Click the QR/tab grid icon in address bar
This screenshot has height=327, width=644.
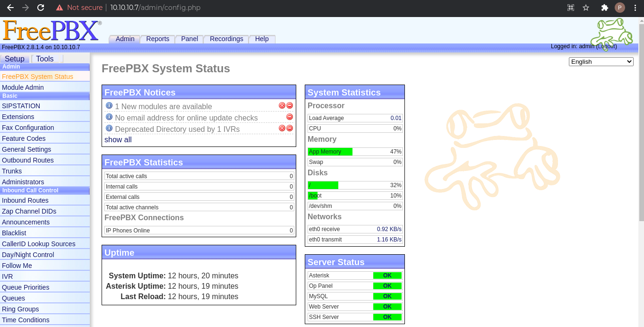click(571, 8)
